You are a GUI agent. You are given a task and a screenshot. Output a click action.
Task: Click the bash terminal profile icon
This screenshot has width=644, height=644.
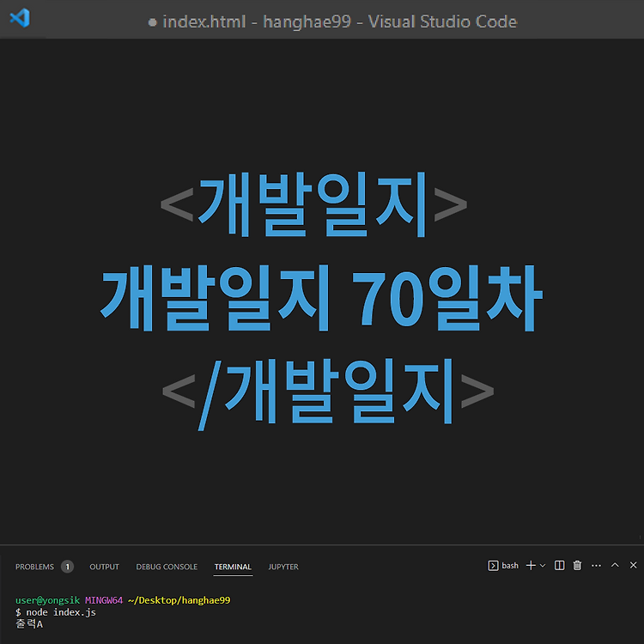point(493,566)
